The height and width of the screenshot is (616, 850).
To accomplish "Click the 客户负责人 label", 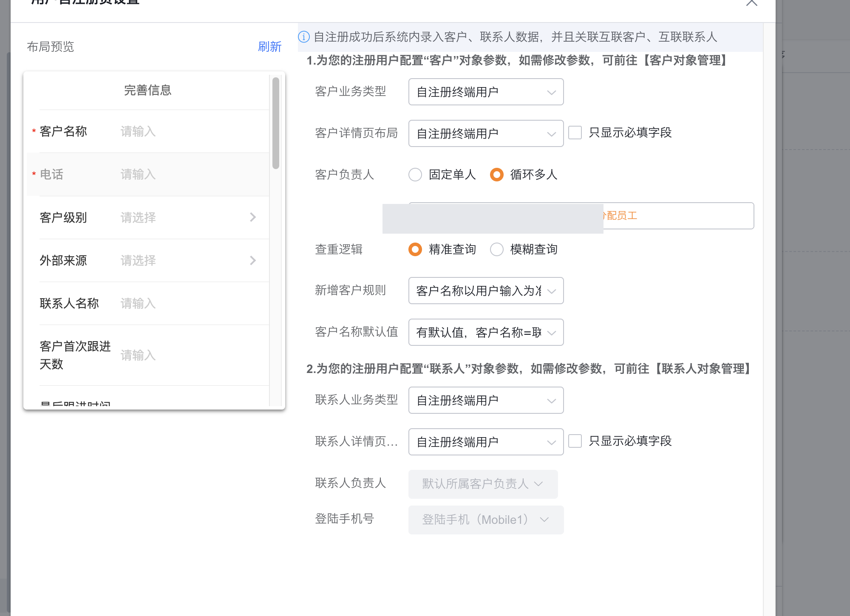I will click(344, 175).
